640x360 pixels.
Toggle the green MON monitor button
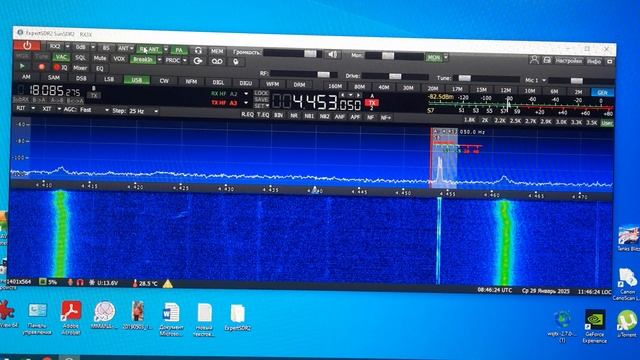433,58
